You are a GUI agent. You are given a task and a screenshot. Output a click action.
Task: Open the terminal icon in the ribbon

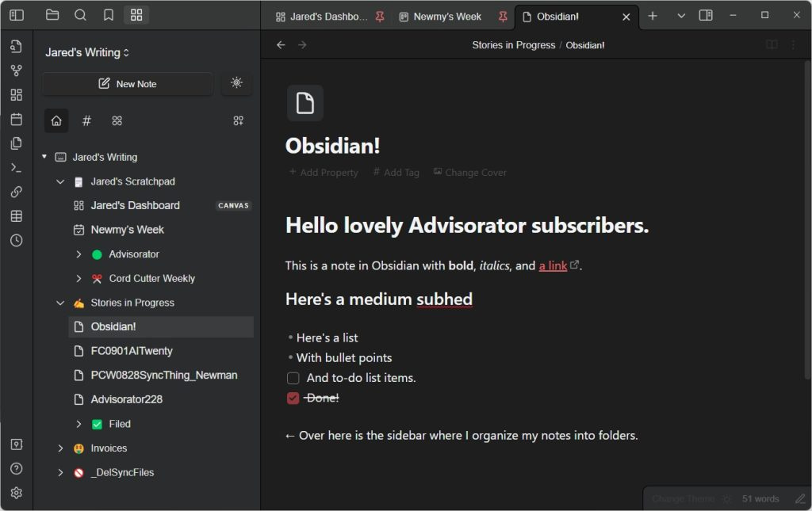pos(16,167)
